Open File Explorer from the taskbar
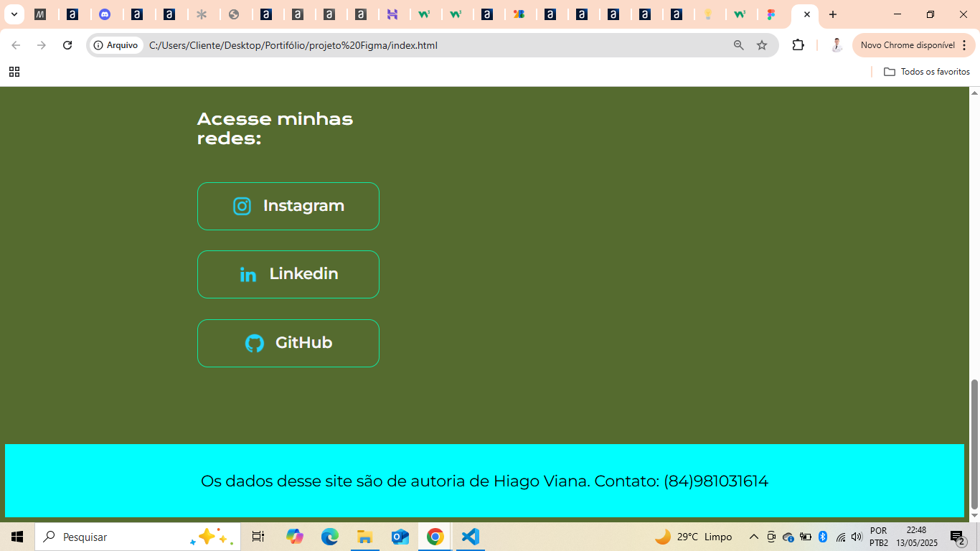The height and width of the screenshot is (551, 980). [x=364, y=537]
